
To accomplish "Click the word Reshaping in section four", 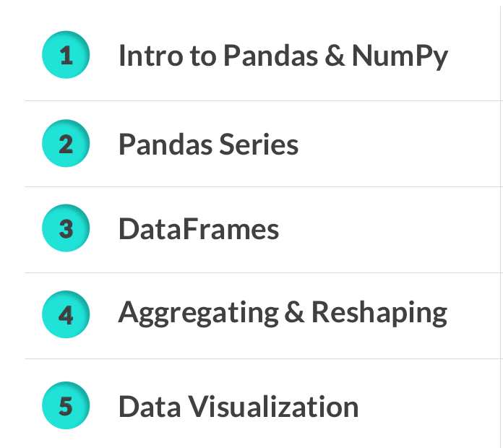I will (x=379, y=314).
